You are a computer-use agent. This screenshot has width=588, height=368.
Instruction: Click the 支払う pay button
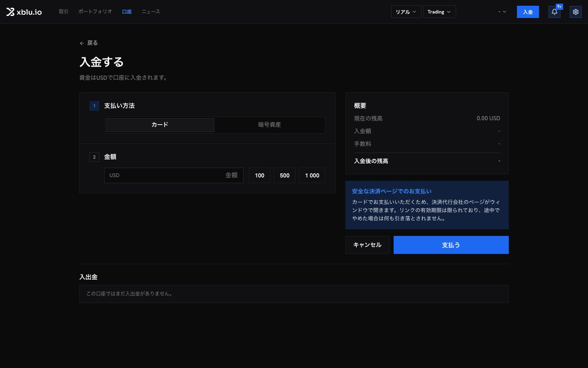[x=451, y=245]
